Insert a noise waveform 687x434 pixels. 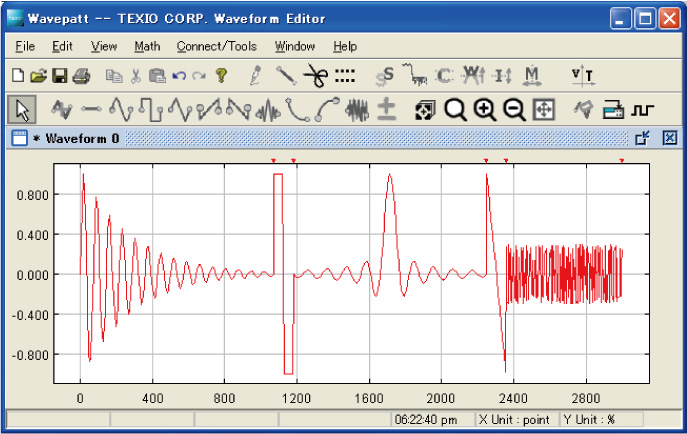tap(357, 110)
